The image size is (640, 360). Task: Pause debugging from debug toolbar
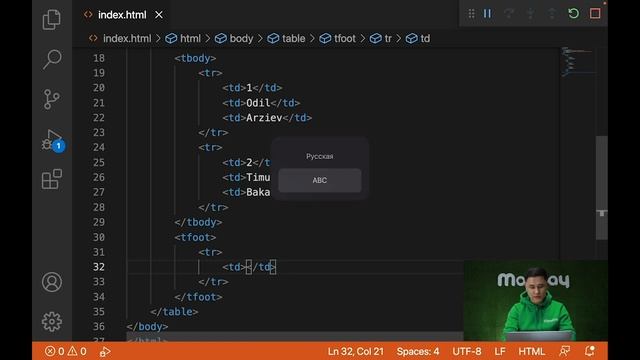tap(487, 13)
